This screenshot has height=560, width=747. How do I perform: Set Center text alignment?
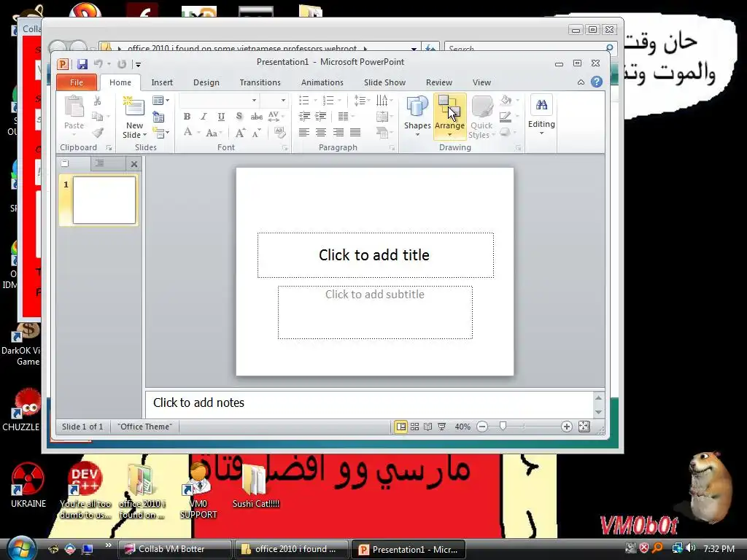321,133
